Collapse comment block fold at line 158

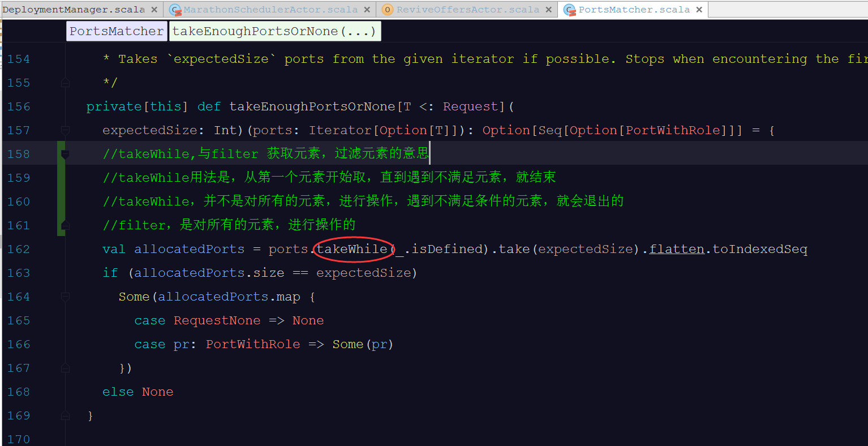pos(65,154)
